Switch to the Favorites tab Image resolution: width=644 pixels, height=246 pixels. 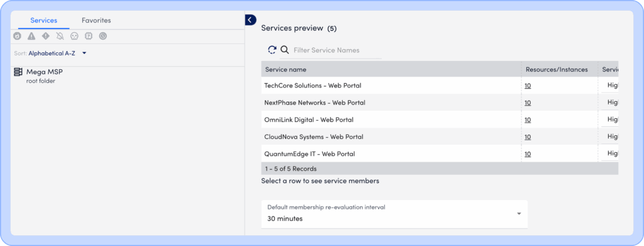(96, 20)
